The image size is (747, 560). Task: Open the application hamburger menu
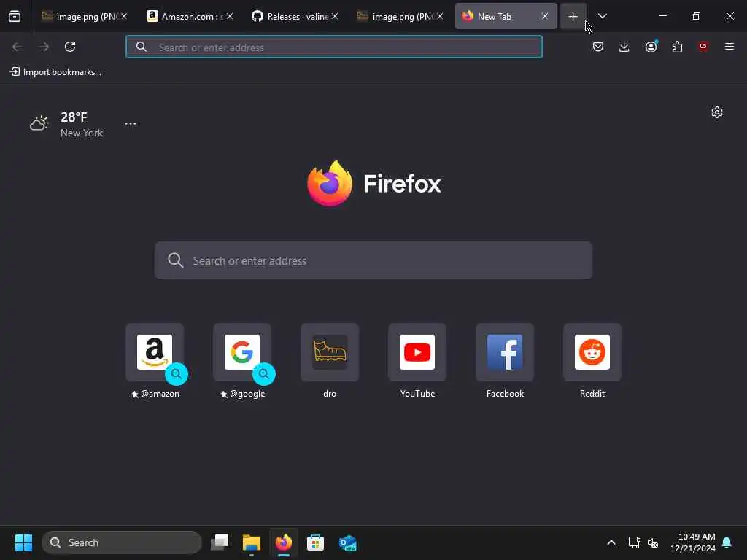(729, 47)
